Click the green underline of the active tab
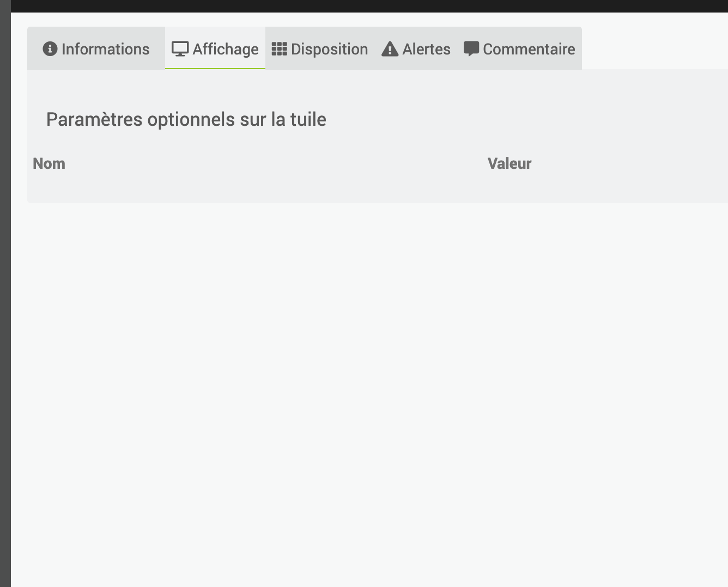 pos(215,69)
